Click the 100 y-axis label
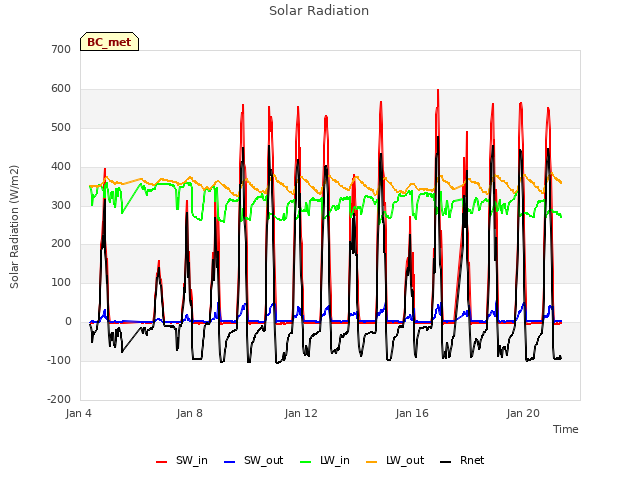The height and width of the screenshot is (480, 640). pyautogui.click(x=61, y=282)
